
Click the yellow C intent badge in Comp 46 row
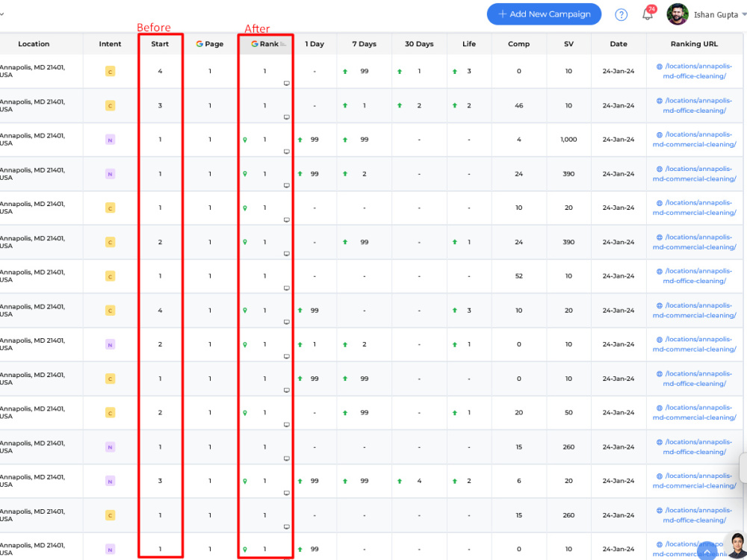[x=110, y=106]
